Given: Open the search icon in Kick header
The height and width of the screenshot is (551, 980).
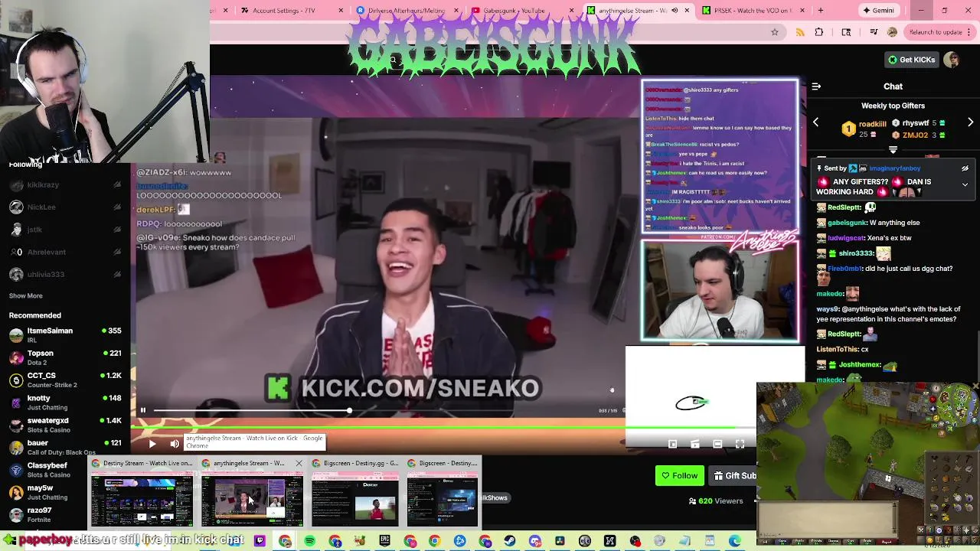Looking at the screenshot, I should click(x=393, y=60).
